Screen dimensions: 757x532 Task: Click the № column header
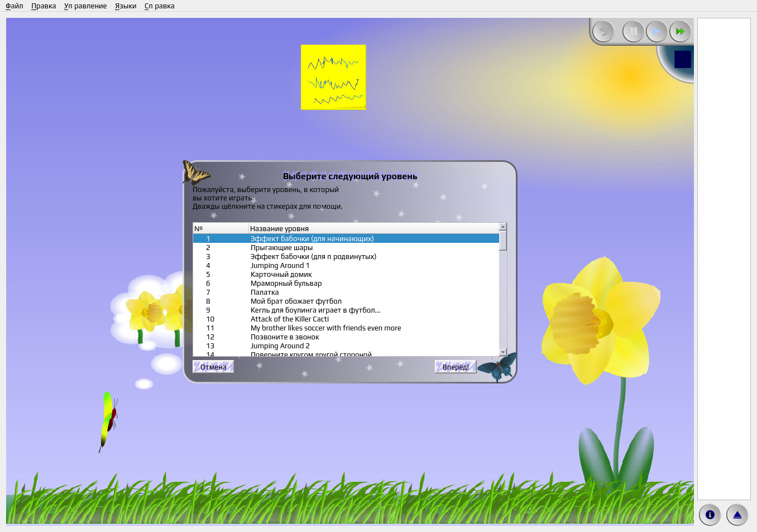[x=221, y=228]
